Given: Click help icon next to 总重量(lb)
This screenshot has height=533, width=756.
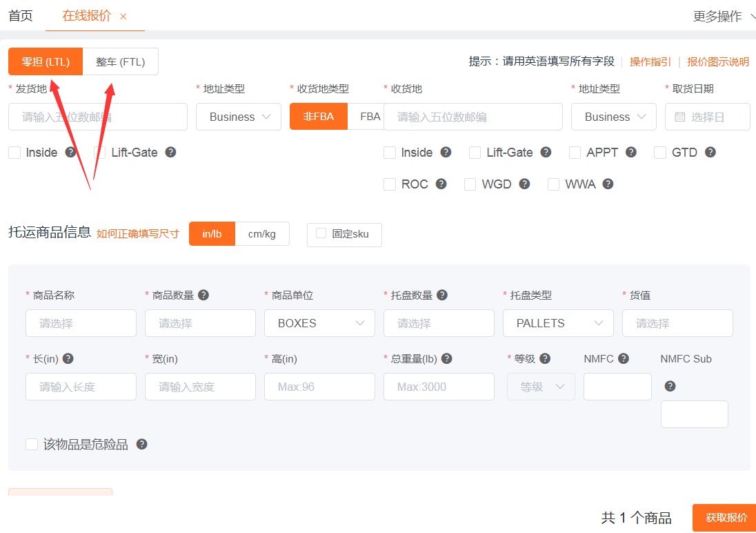Looking at the screenshot, I should (447, 358).
